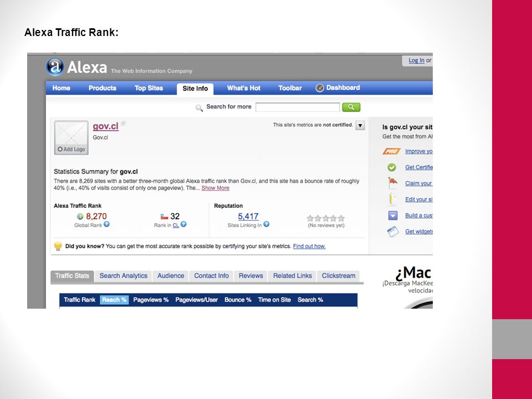Click the pencil icon beside Edit your site
Image resolution: width=532 pixels, height=399 pixels.
click(x=392, y=199)
